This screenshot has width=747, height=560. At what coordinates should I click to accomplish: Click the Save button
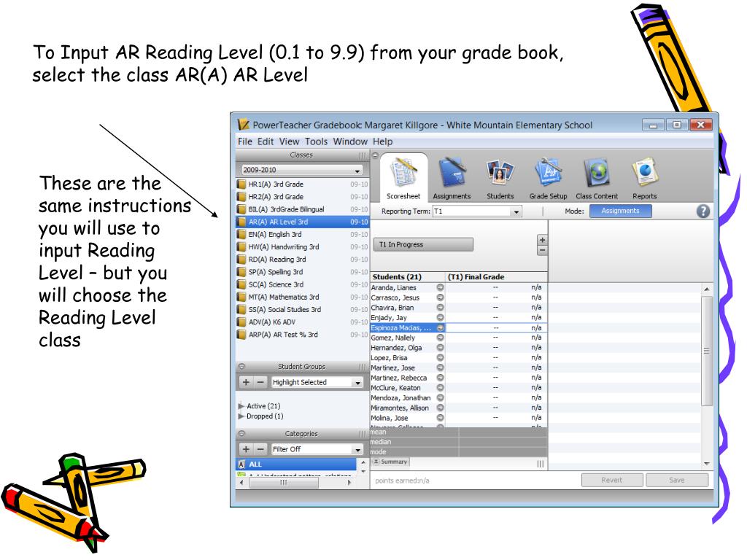tap(676, 481)
